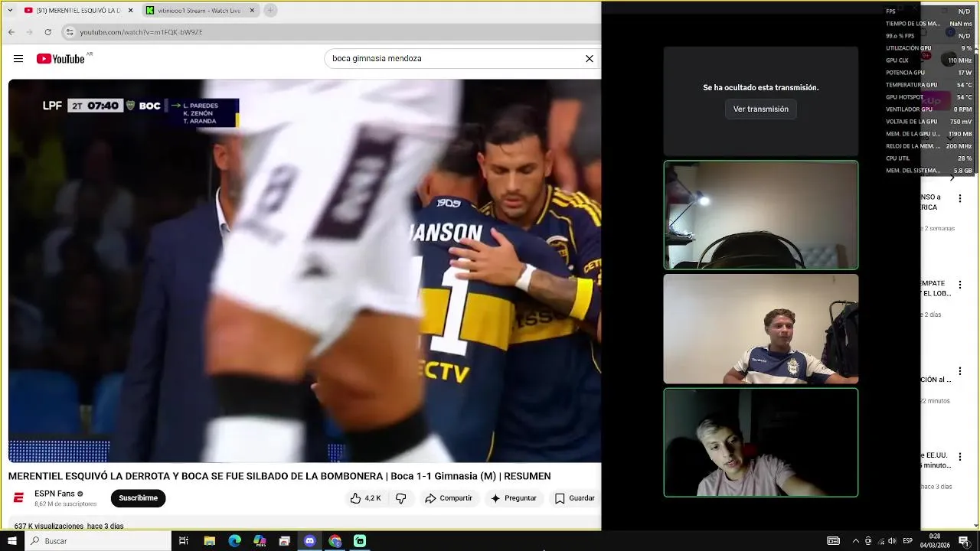Open the notification center icon
This screenshot has height=551, width=980.
point(964,541)
